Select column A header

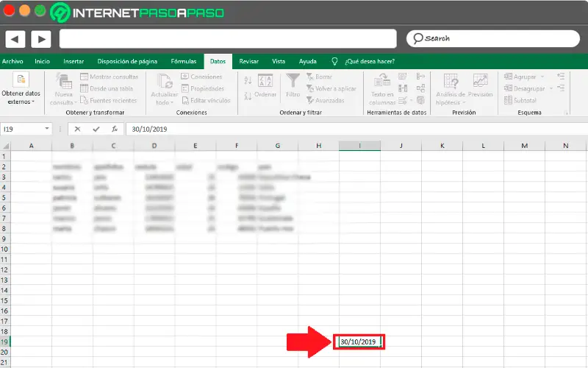[31, 146]
